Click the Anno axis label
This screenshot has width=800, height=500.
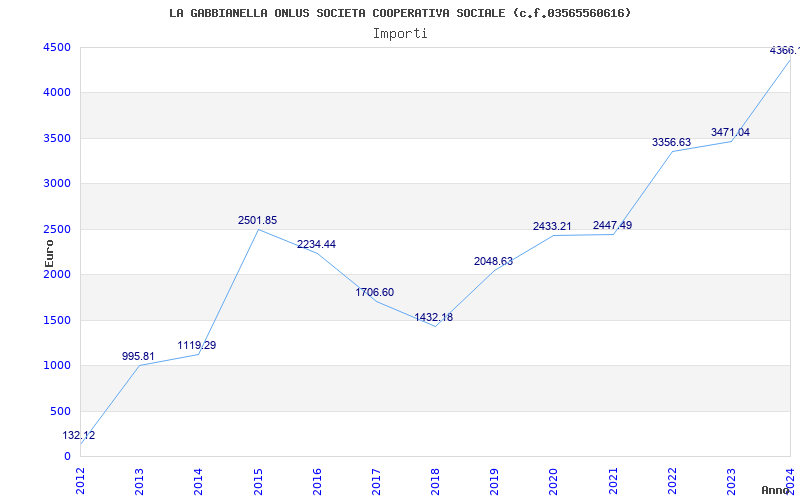pyautogui.click(x=776, y=491)
